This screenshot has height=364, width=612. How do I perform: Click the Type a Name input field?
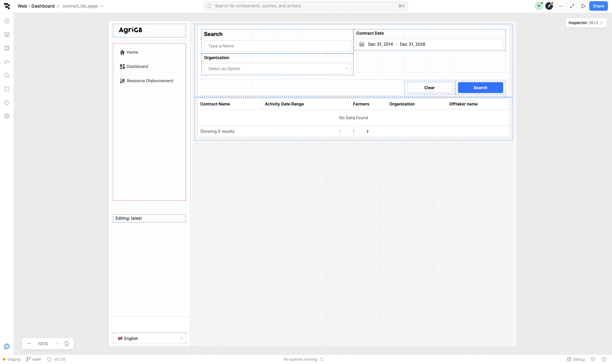277,46
